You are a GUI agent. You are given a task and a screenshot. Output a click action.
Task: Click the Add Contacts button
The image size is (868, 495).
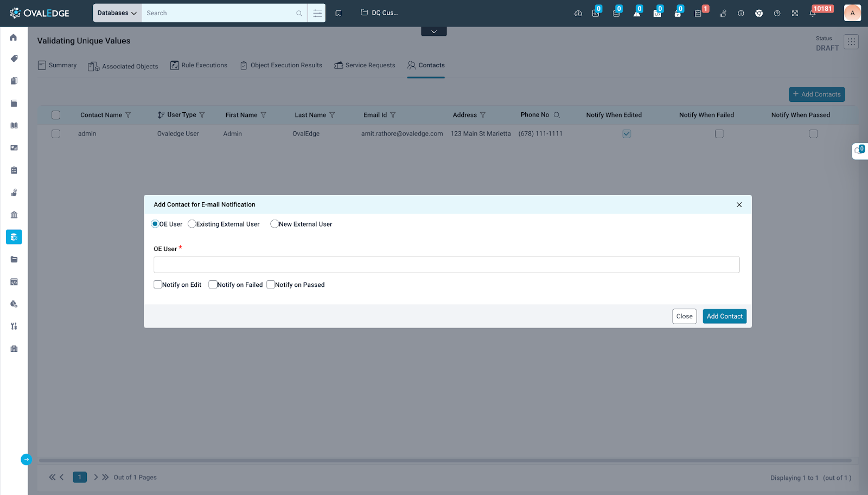(816, 94)
